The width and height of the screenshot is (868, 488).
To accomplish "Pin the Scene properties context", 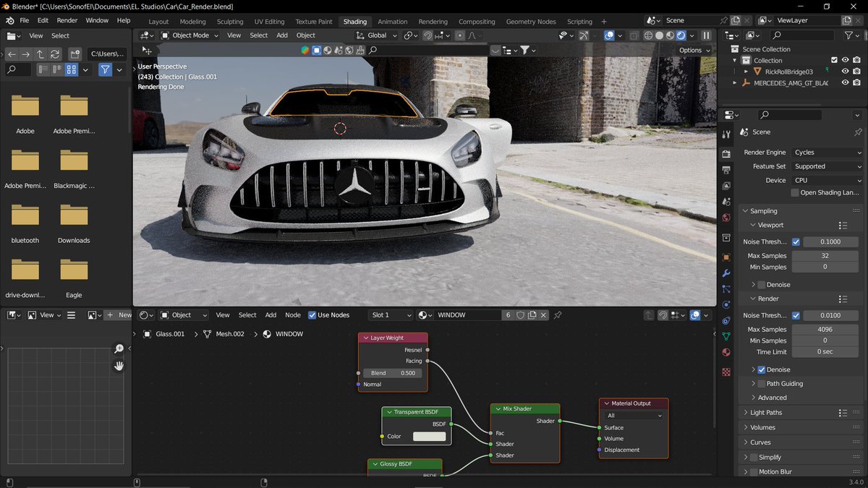I will (x=858, y=132).
